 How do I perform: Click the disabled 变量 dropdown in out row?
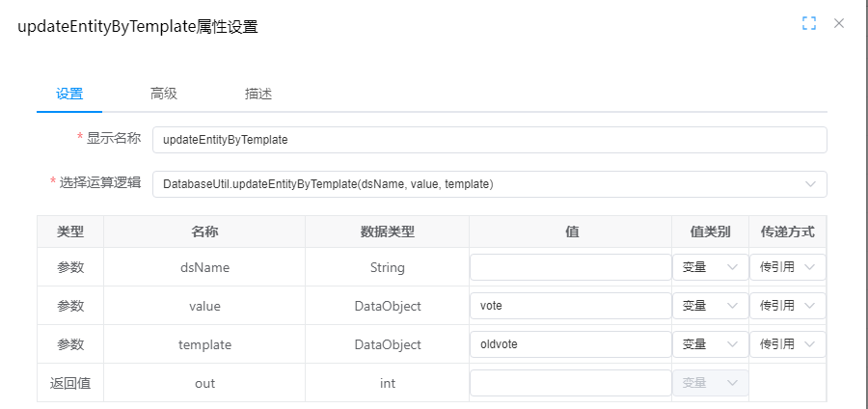coord(709,383)
